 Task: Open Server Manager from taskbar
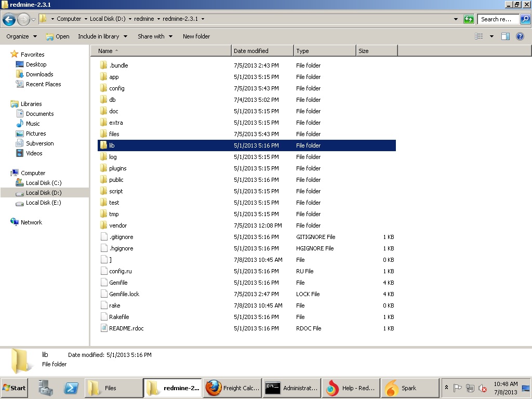(46, 388)
